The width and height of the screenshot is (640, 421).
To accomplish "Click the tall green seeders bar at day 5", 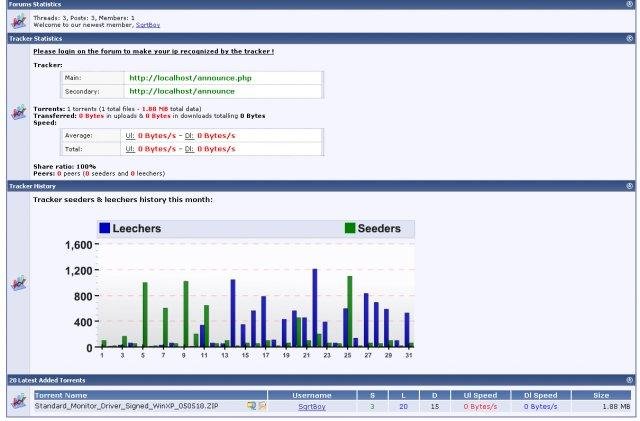I will click(145, 314).
